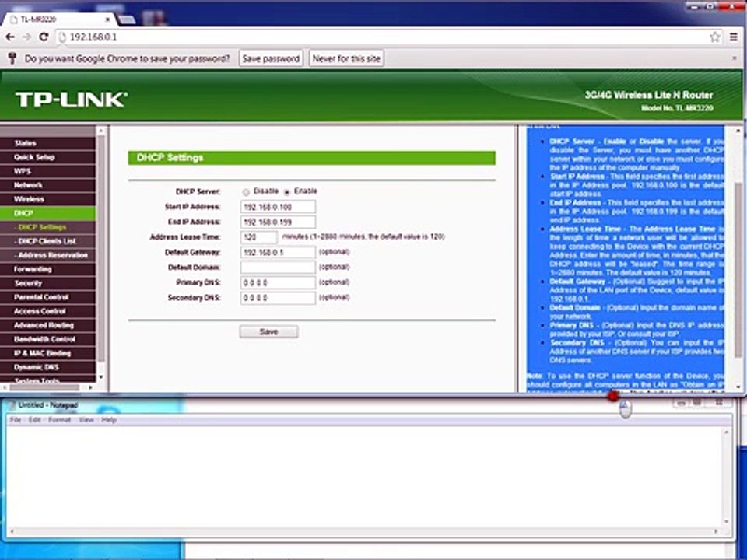Open Quick Setup menu item
Viewport: 747px width, 560px height.
47,157
